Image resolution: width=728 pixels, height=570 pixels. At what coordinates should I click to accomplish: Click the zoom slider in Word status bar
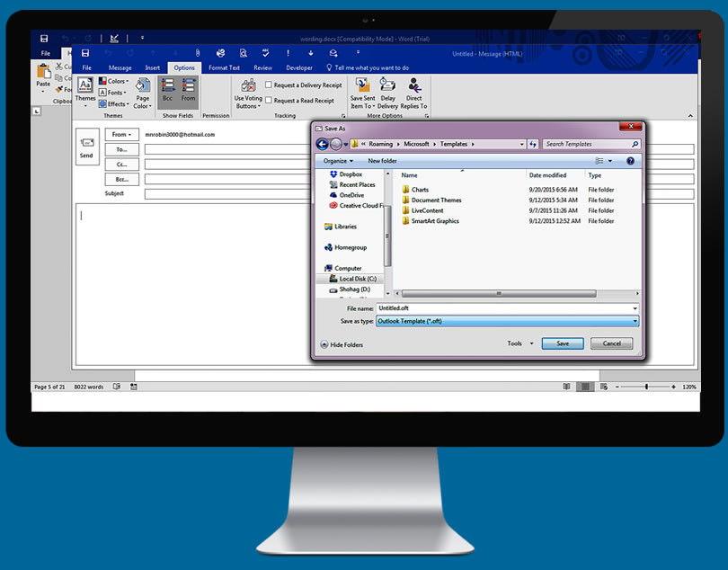pos(646,387)
